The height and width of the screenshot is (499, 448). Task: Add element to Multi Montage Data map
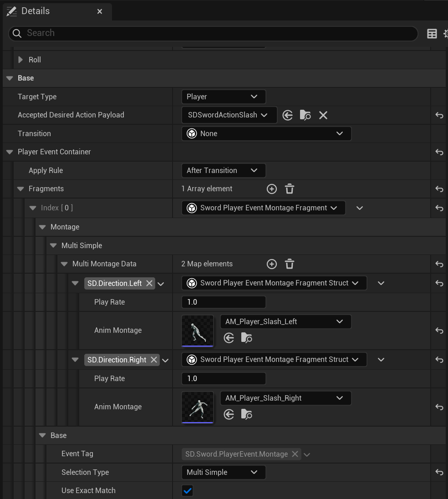point(272,264)
